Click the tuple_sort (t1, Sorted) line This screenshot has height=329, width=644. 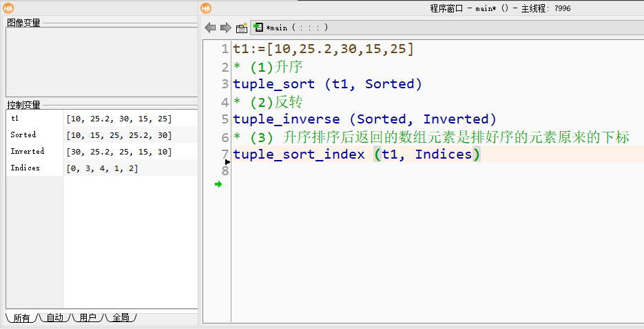click(328, 84)
